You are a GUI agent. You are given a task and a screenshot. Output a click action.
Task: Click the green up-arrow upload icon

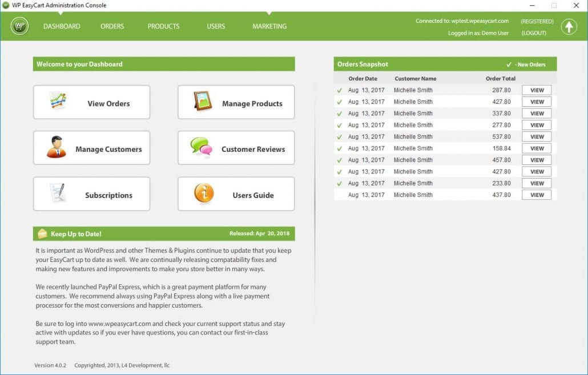[569, 27]
